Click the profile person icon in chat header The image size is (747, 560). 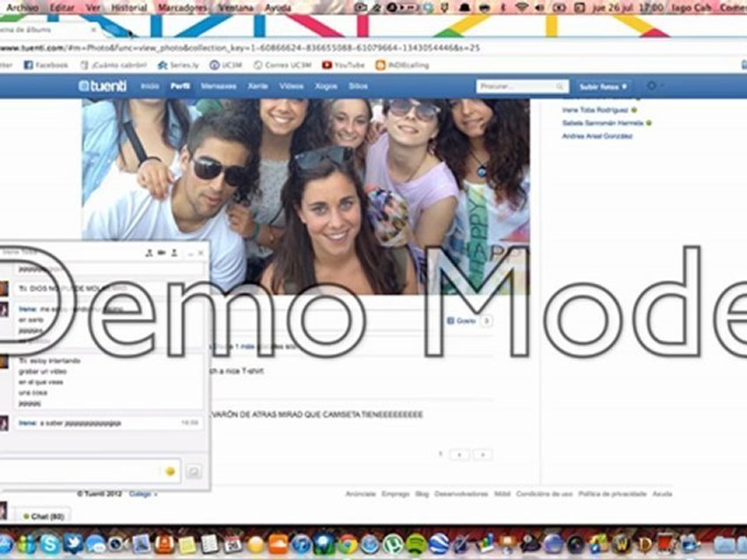pos(174,253)
